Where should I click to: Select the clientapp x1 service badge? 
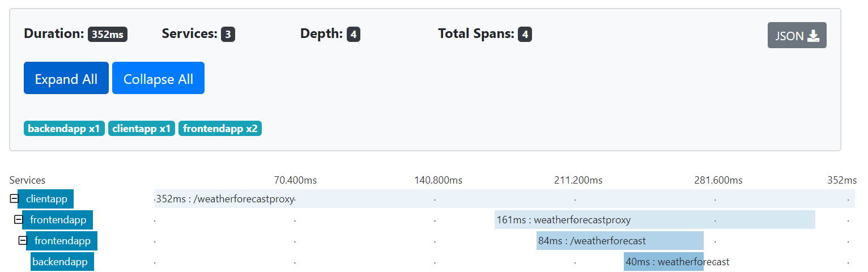pos(142,129)
